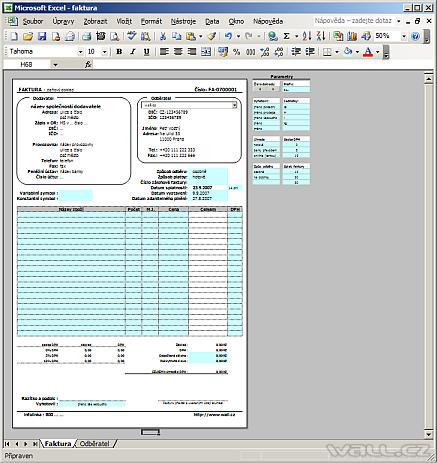Open the Formát menu
This screenshot has width=437, height=463.
(x=151, y=21)
